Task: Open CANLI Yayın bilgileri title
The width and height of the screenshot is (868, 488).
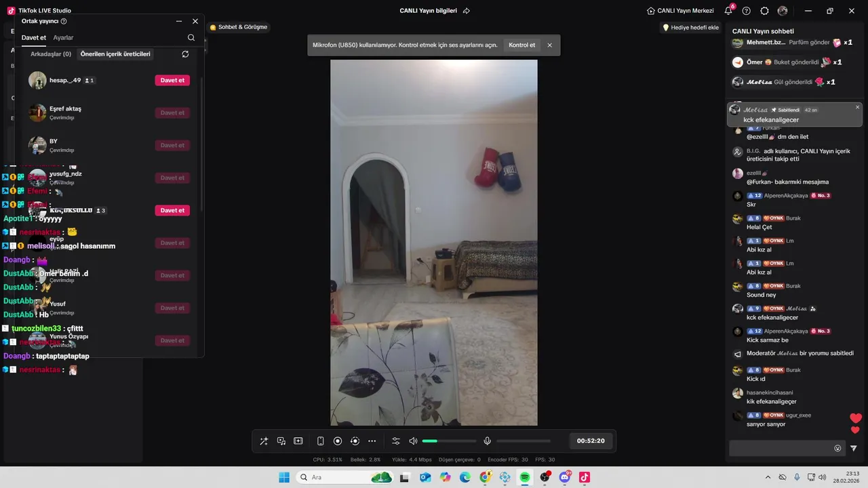Action: point(428,11)
